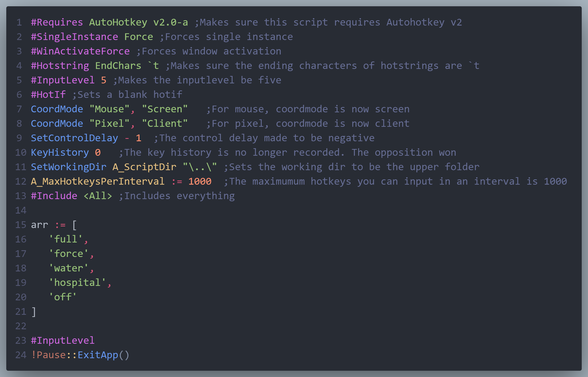The width and height of the screenshot is (588, 377).
Task: Click 'KeyHistory' on line 10
Action: (60, 153)
